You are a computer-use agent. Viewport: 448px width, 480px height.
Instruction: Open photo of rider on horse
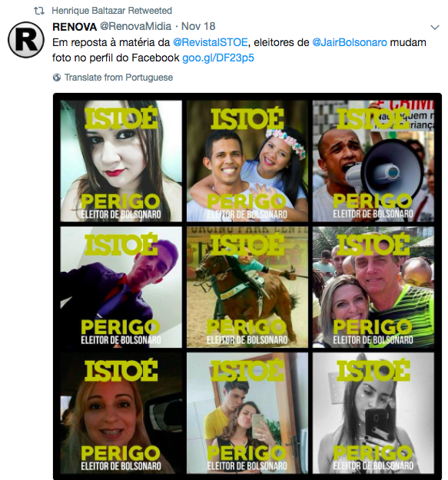pos(247,287)
